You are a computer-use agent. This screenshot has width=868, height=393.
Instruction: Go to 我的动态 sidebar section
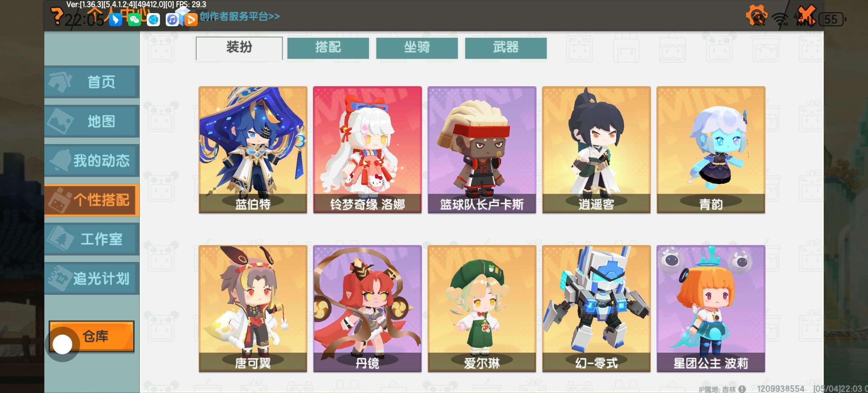pos(92,160)
